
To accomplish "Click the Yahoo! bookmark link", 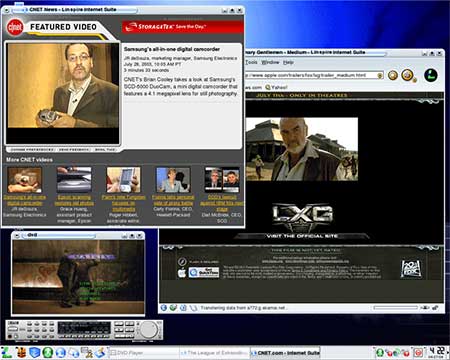I will [x=276, y=87].
